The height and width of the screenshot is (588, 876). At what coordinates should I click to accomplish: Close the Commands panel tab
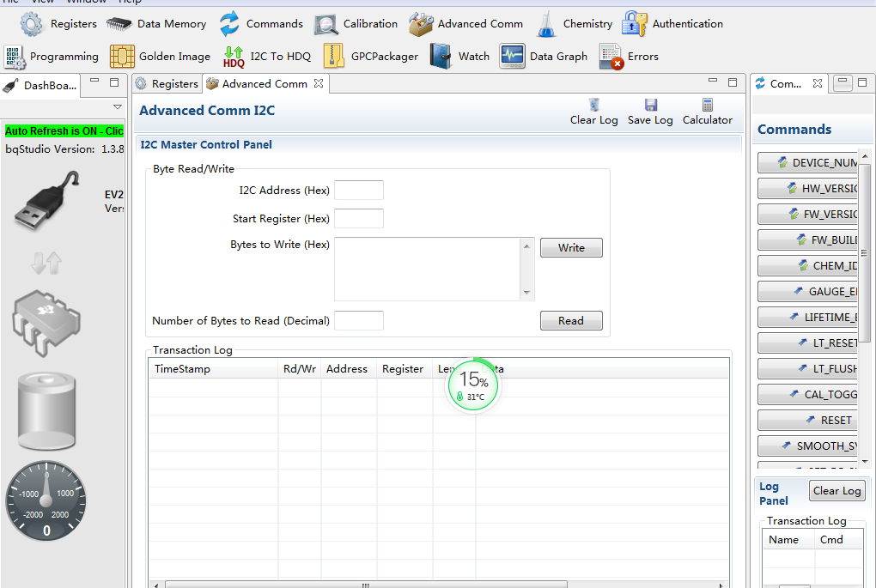tap(818, 83)
